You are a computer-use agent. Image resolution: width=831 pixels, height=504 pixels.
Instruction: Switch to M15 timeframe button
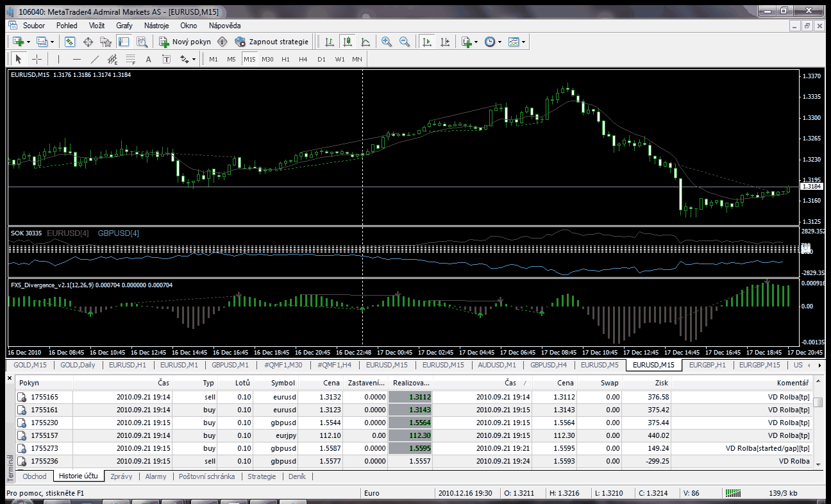(249, 59)
